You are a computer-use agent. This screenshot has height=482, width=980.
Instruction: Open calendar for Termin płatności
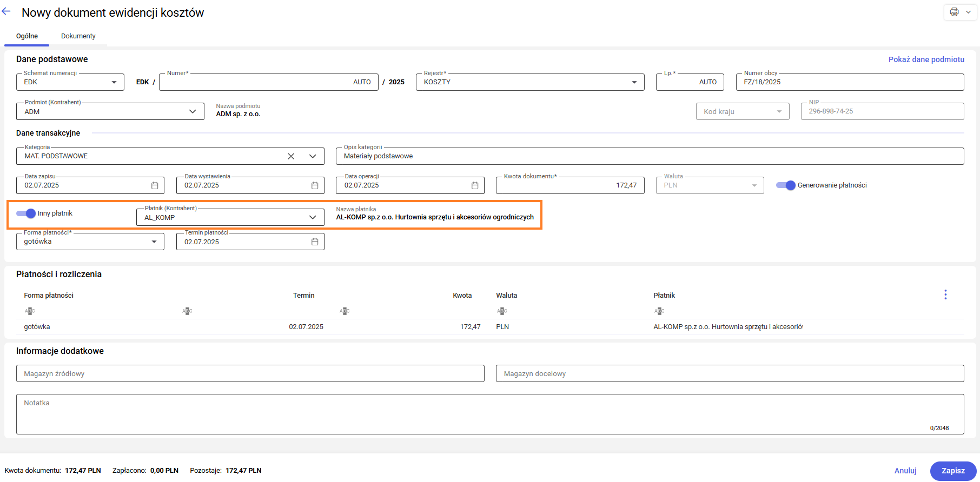(315, 242)
